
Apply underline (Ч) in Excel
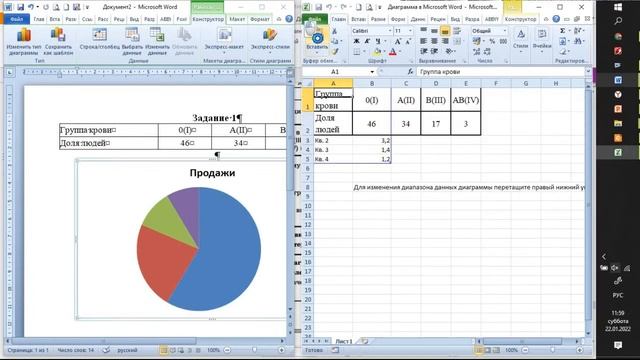[378, 41]
